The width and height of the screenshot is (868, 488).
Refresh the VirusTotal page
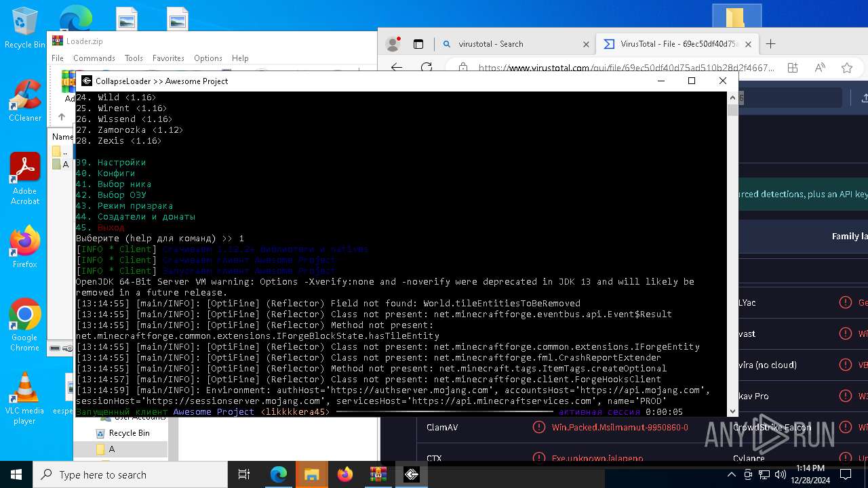point(427,68)
